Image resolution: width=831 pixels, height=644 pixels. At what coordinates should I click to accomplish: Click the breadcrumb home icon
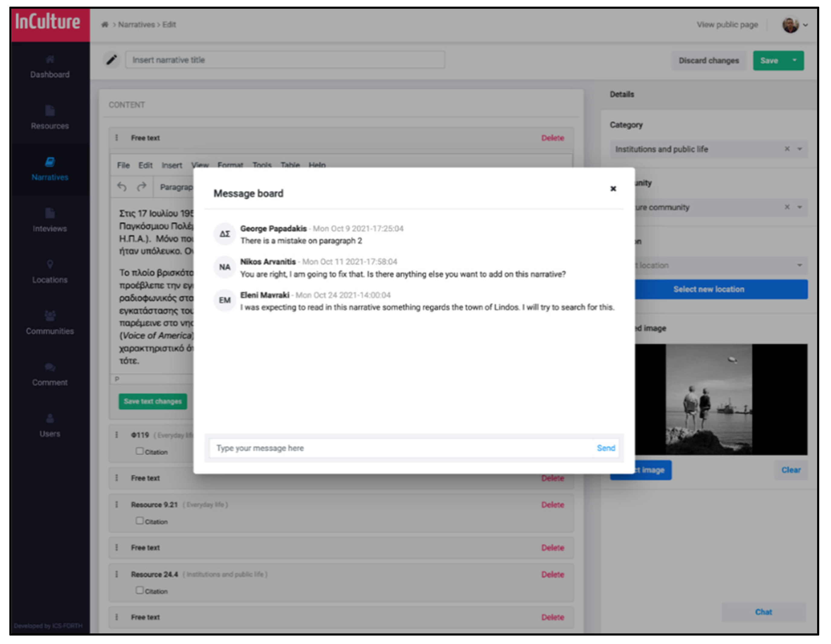click(105, 25)
